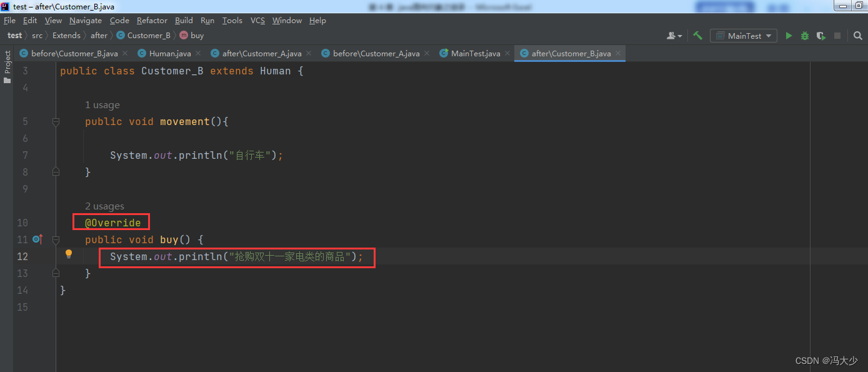
Task: Open the Build menu
Action: (x=184, y=21)
